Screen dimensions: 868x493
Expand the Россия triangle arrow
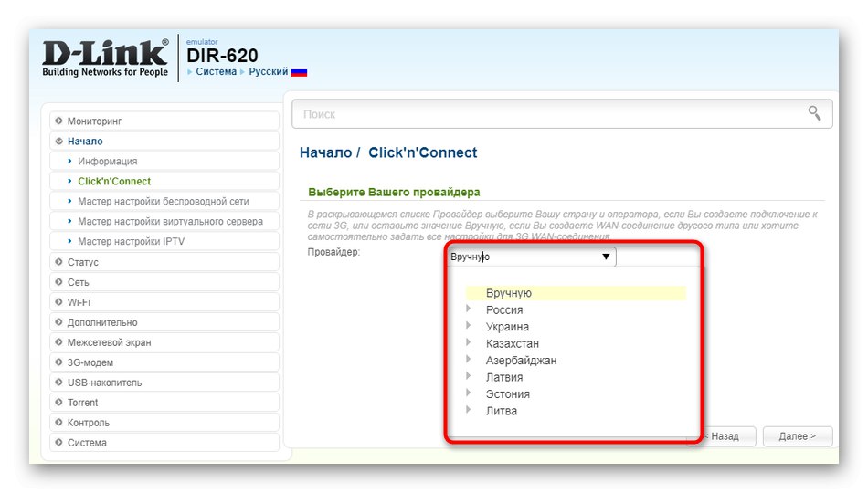tap(469, 309)
